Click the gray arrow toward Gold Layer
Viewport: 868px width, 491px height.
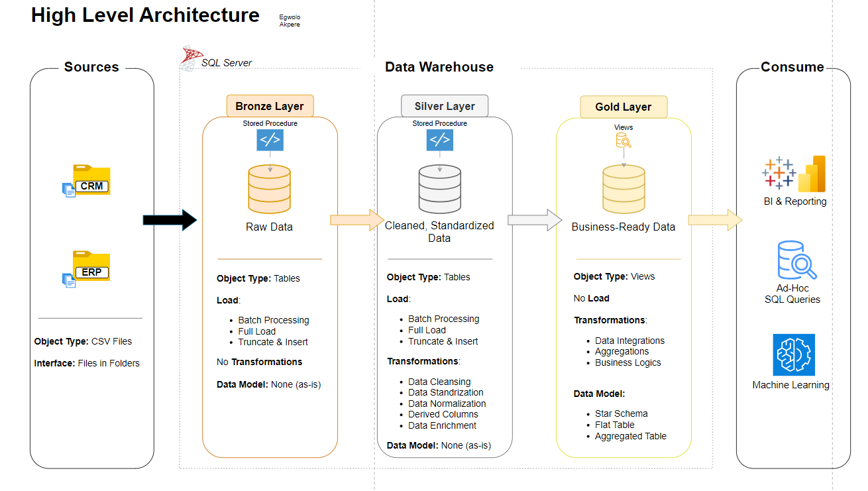coord(534,220)
